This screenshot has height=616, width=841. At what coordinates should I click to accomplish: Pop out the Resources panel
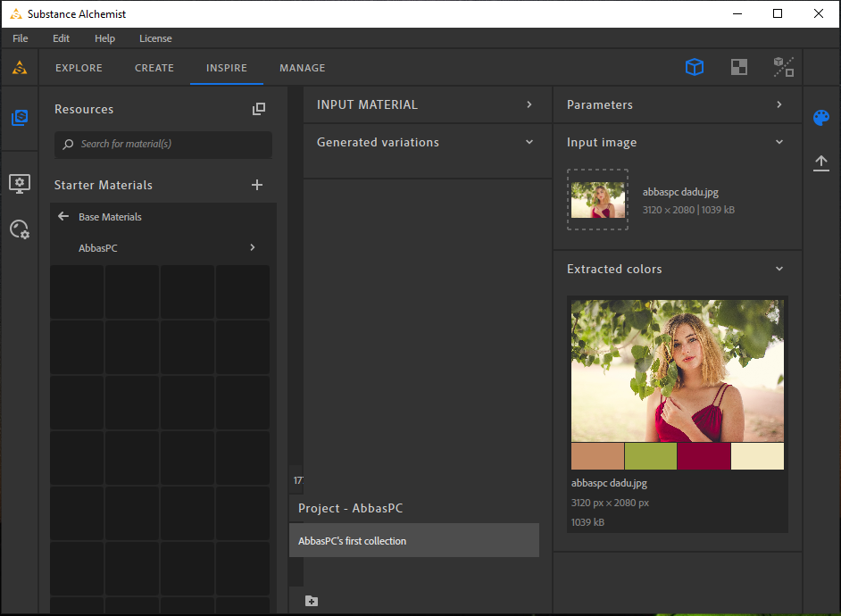(259, 109)
